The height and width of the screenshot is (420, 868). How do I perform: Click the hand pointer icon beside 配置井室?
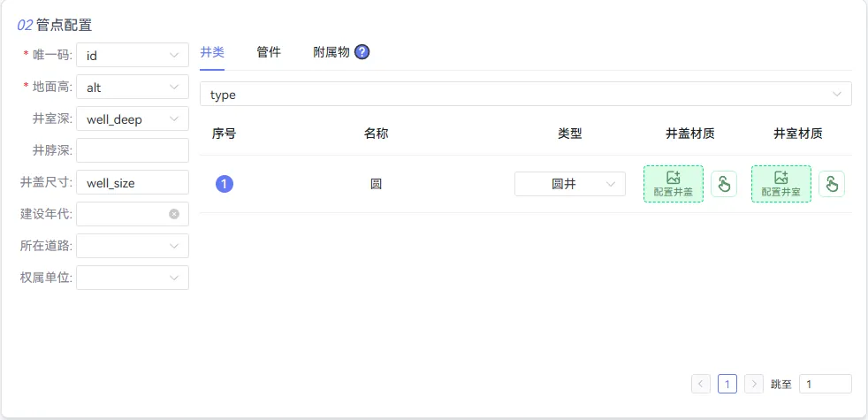832,184
